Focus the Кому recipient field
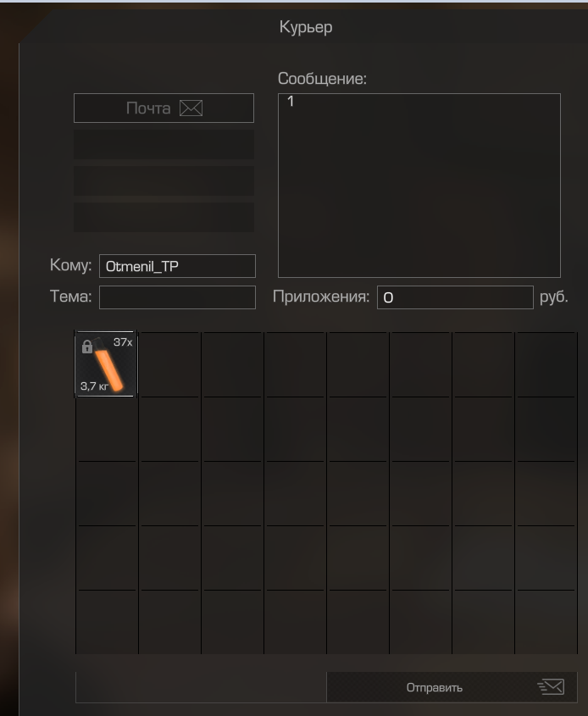 [177, 266]
